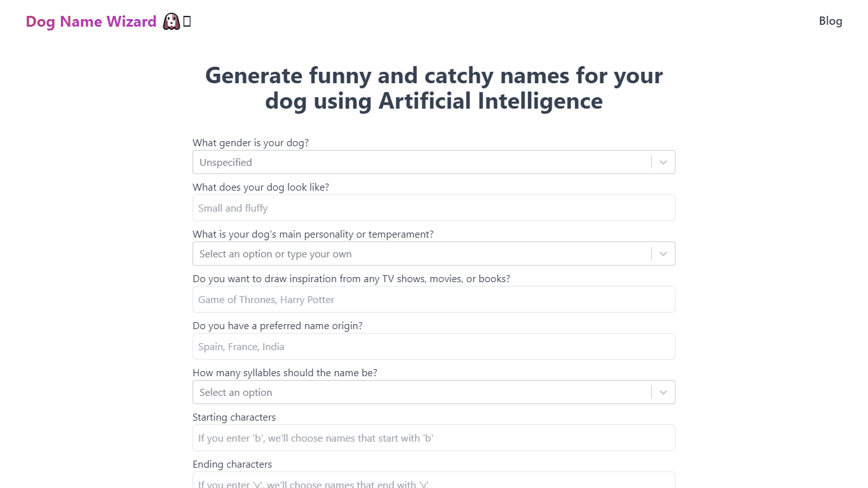This screenshot has height=488, width=868.
Task: Focus the starting characters input box
Action: coord(434,438)
